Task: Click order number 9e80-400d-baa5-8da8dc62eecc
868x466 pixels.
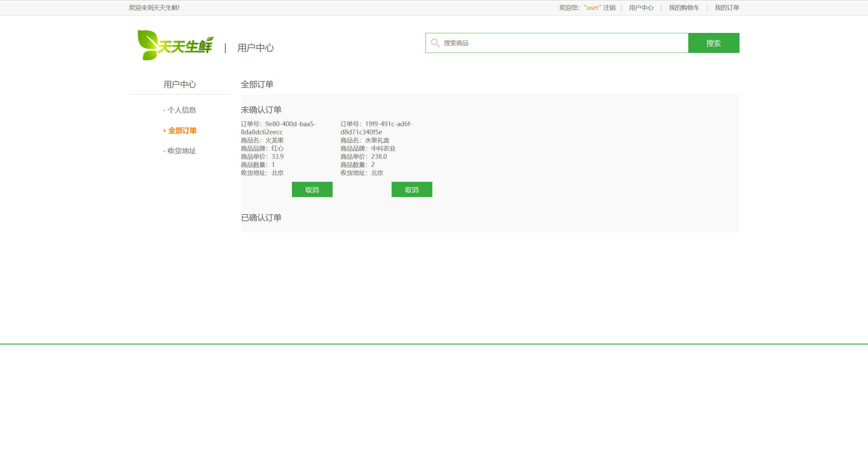Action: click(290, 128)
